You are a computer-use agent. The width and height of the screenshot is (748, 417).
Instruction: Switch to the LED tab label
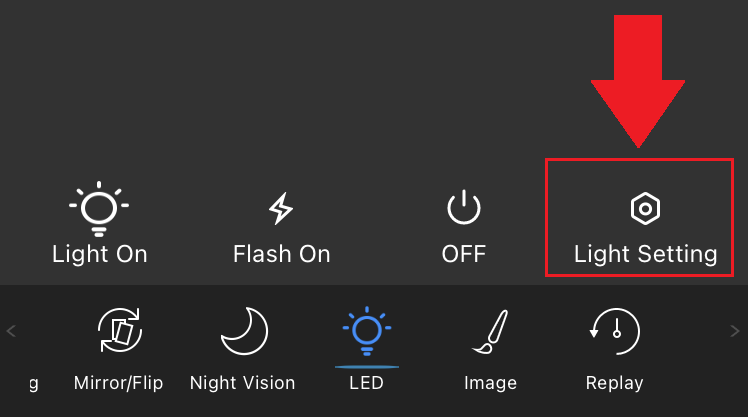(366, 383)
